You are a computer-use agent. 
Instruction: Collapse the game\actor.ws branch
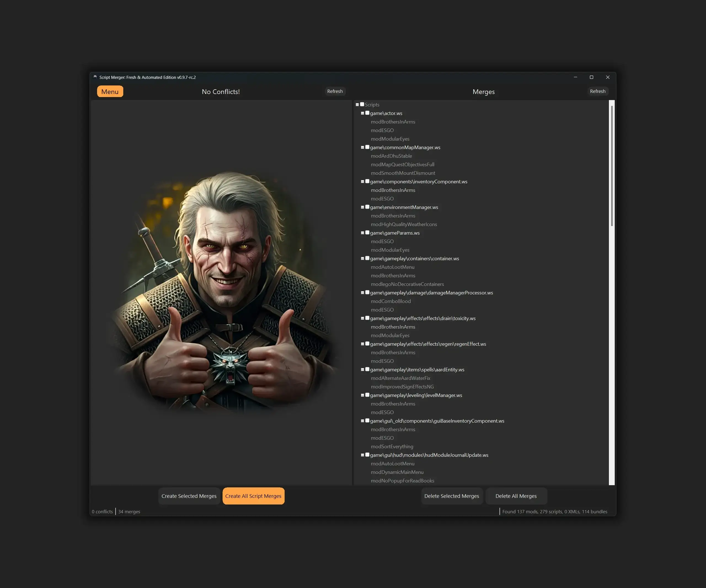(362, 113)
